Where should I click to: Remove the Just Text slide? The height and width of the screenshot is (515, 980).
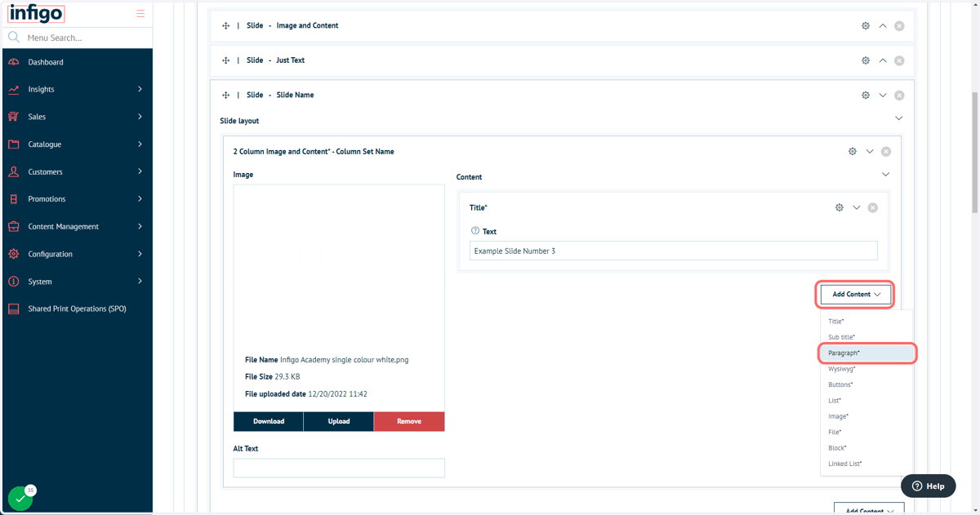coord(899,60)
